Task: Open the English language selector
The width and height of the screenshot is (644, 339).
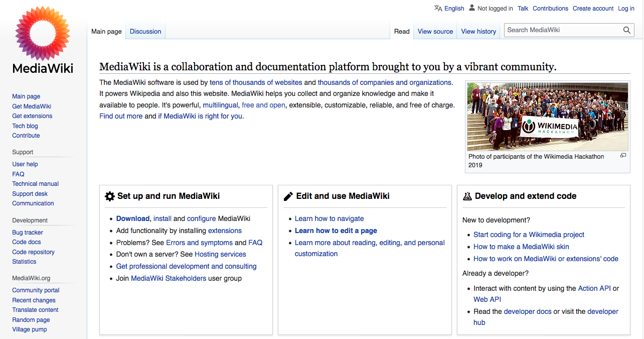Action: (454, 9)
